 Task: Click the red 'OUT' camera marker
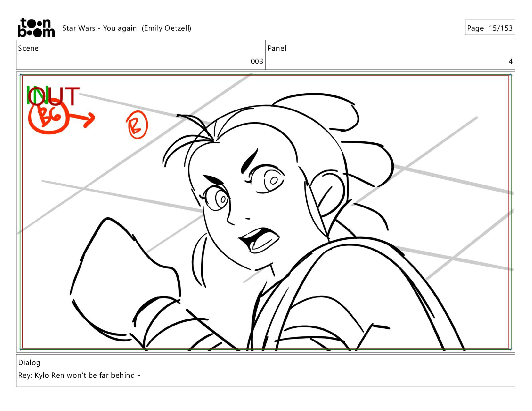(54, 96)
